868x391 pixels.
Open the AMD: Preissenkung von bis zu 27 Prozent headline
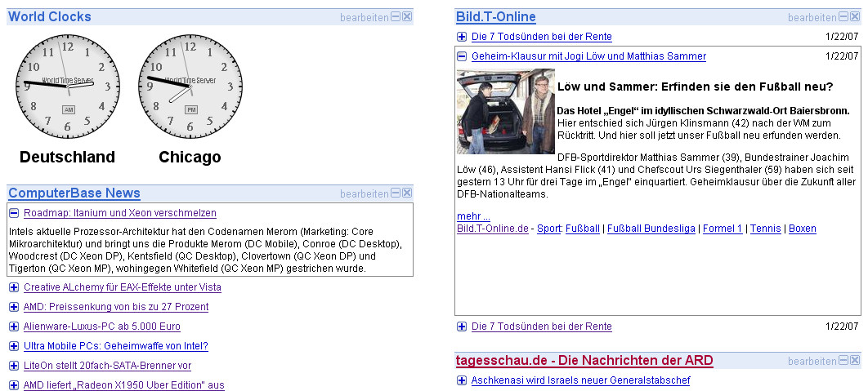(x=116, y=307)
